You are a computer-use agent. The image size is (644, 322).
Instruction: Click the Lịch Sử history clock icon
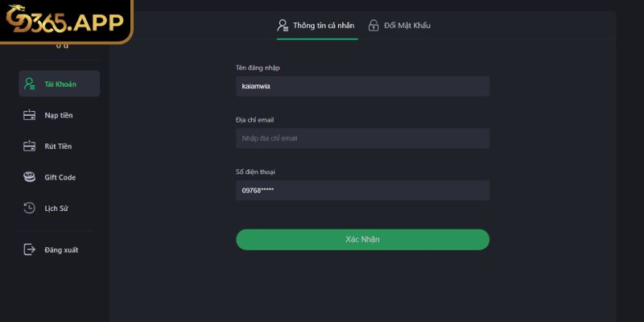(x=29, y=208)
